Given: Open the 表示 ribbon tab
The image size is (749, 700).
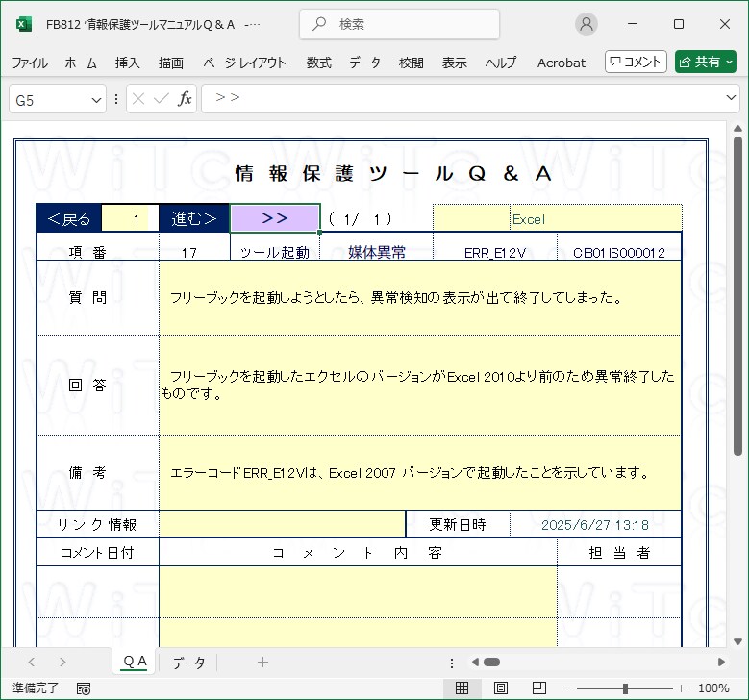Looking at the screenshot, I should coord(454,62).
